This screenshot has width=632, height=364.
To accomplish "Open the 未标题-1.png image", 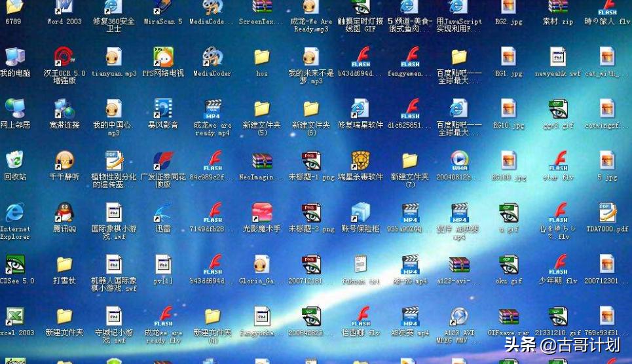I will click(311, 160).
